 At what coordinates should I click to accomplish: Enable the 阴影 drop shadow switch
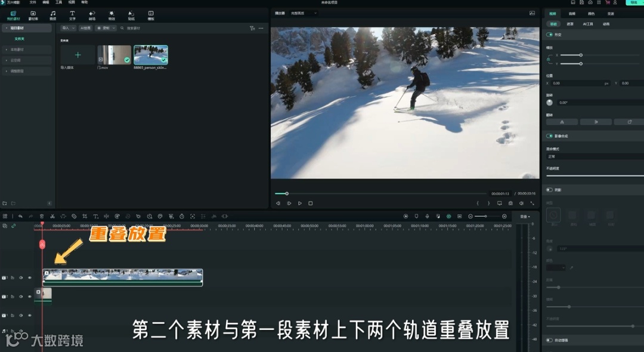click(550, 190)
